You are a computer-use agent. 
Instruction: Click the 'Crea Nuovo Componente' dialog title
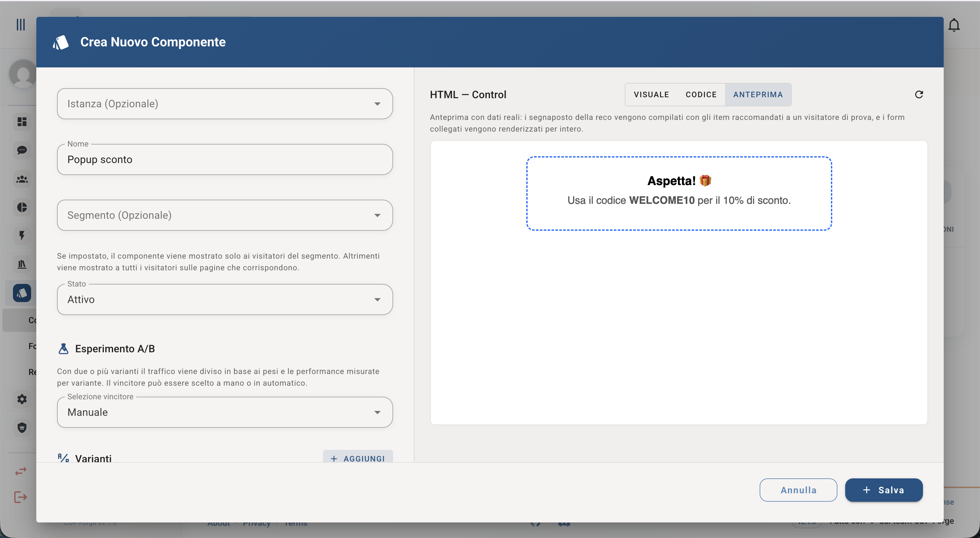click(153, 42)
